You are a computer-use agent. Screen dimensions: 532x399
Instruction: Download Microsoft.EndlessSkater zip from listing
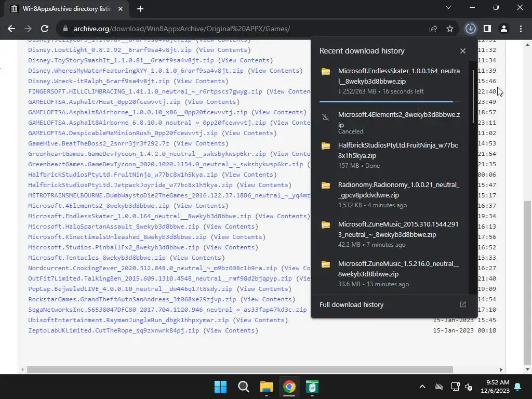point(139,216)
